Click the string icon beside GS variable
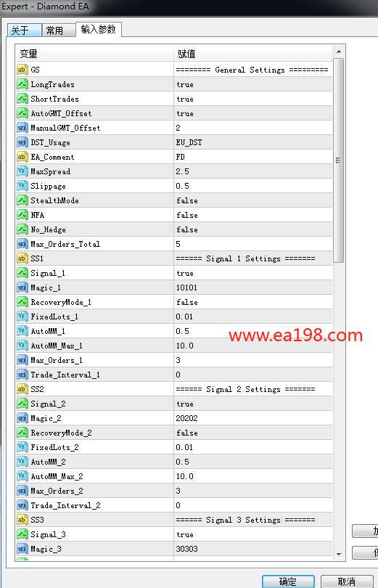This screenshot has width=378, height=588. coord(22,70)
